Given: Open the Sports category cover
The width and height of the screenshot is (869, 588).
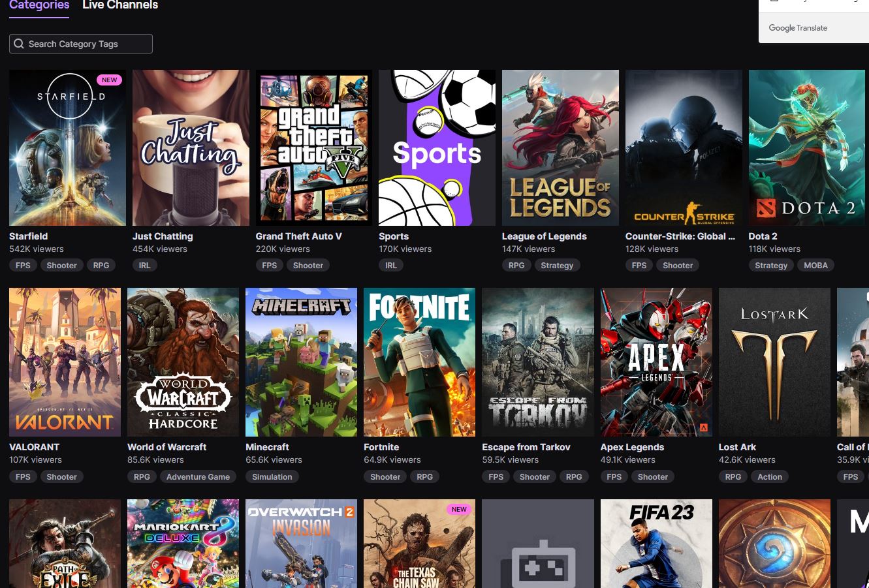Looking at the screenshot, I should click(x=437, y=147).
